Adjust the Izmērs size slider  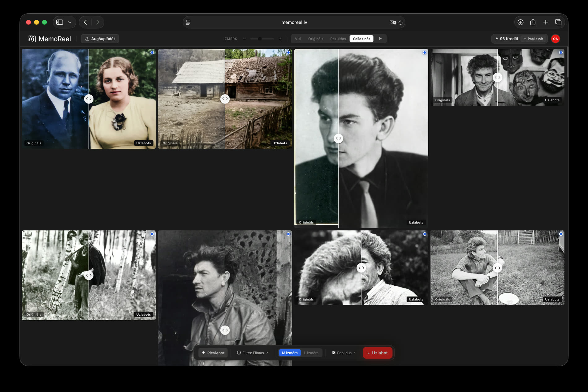262,39
